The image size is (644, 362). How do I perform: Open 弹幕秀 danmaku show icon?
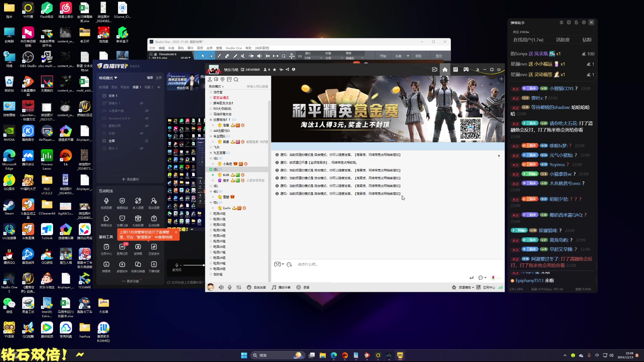106,267
